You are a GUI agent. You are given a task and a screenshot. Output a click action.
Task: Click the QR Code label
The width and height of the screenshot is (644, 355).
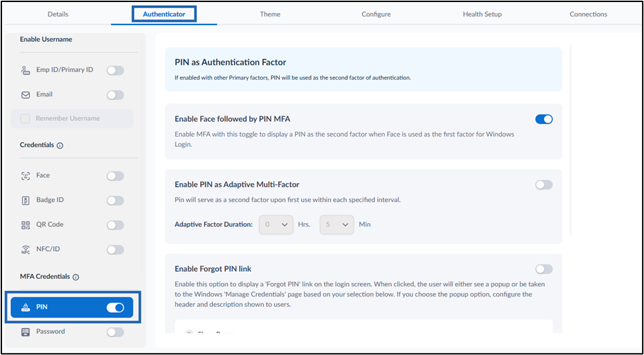pos(50,224)
